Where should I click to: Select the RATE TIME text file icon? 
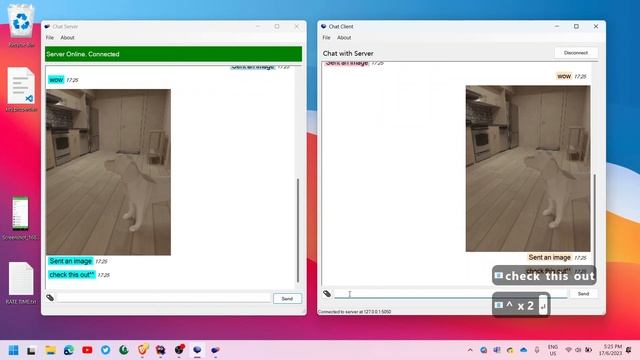pyautogui.click(x=21, y=283)
